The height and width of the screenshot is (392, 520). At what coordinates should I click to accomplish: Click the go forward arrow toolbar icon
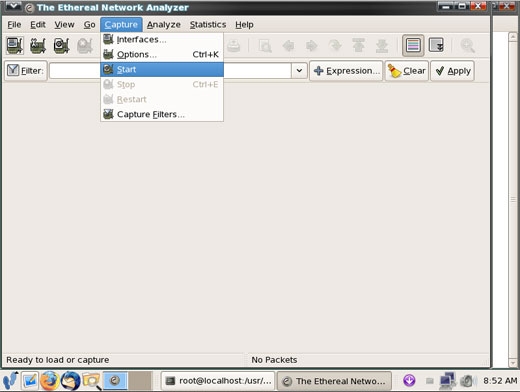[312, 45]
